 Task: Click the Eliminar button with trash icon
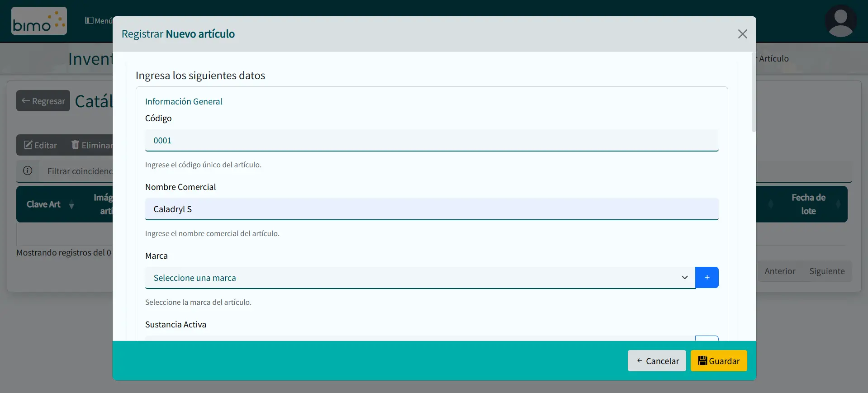point(92,145)
